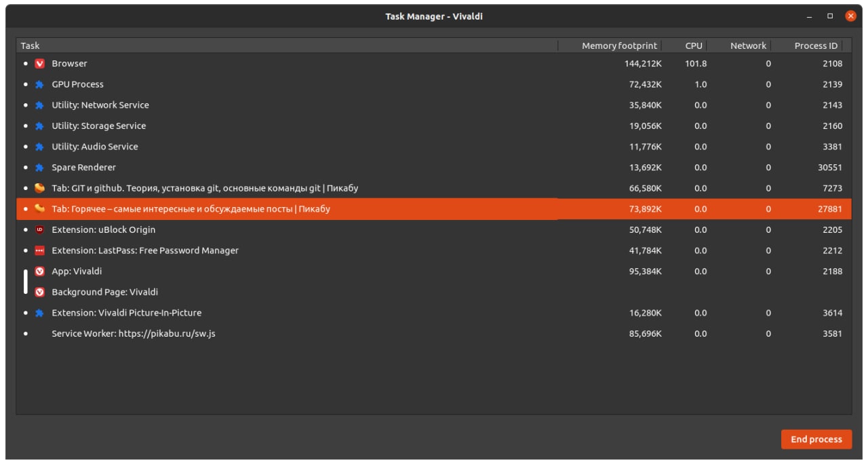The height and width of the screenshot is (465, 868).
Task: Close the Task Manager window
Action: [850, 16]
